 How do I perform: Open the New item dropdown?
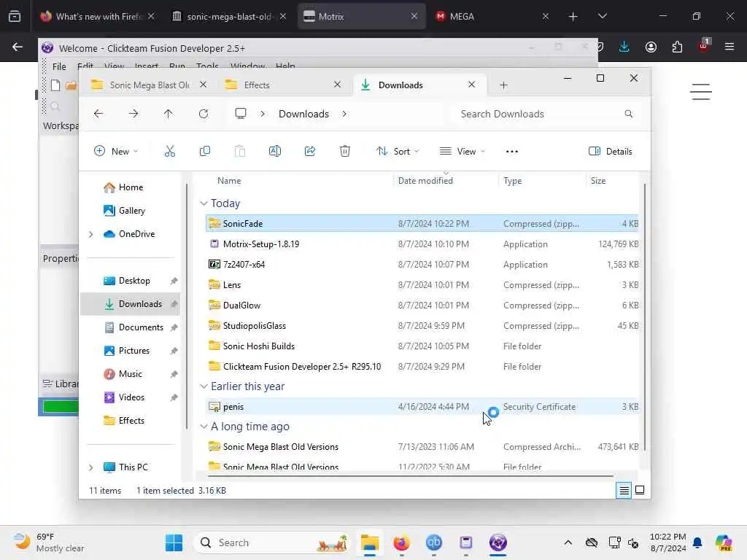[x=116, y=152]
